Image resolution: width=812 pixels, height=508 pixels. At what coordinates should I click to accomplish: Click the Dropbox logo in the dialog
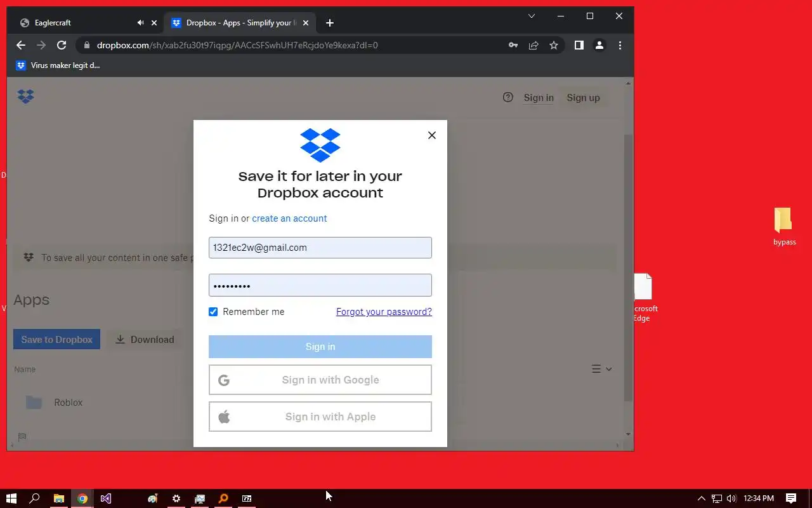(320, 145)
